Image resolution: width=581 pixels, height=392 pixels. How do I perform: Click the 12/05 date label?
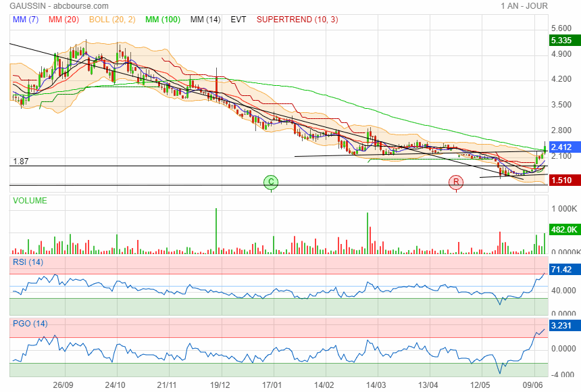pos(480,385)
